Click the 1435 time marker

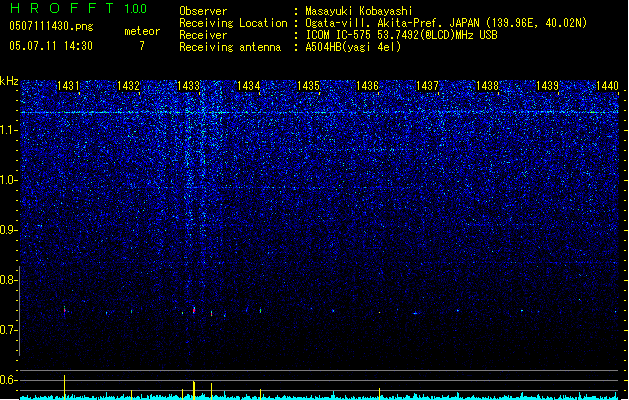pos(308,86)
